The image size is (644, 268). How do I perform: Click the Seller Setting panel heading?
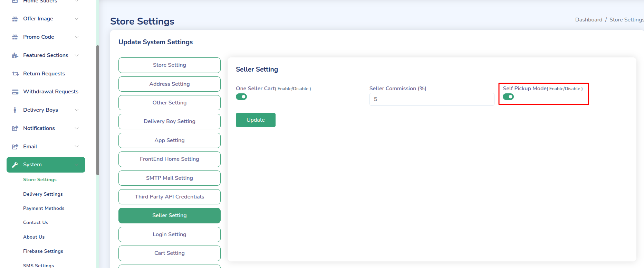click(257, 70)
